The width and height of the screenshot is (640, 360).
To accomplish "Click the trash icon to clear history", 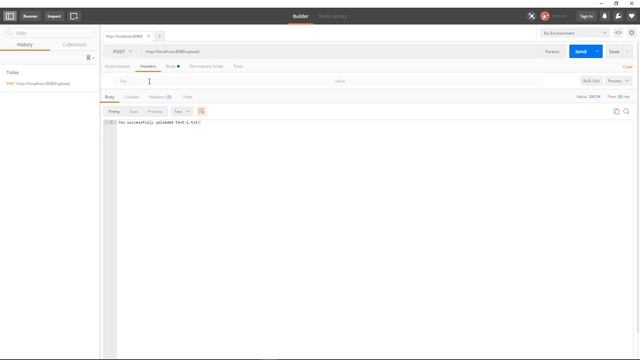I will pos(89,58).
